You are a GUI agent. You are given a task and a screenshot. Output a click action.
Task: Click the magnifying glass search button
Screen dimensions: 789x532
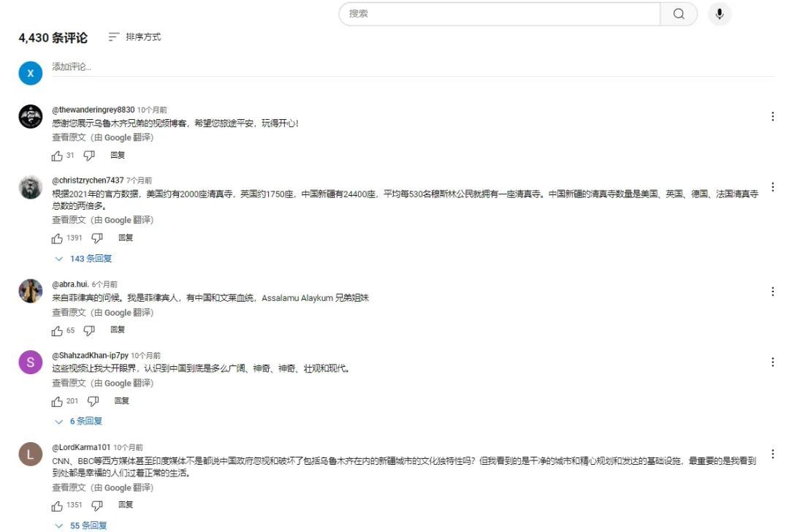[x=679, y=14]
